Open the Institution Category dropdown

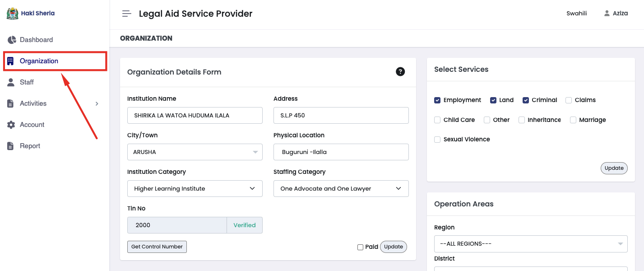pyautogui.click(x=195, y=189)
